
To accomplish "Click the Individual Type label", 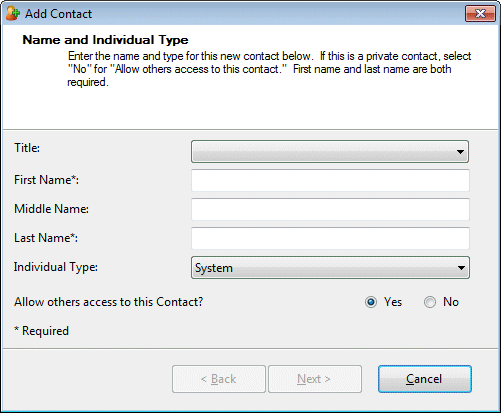I will 56,267.
